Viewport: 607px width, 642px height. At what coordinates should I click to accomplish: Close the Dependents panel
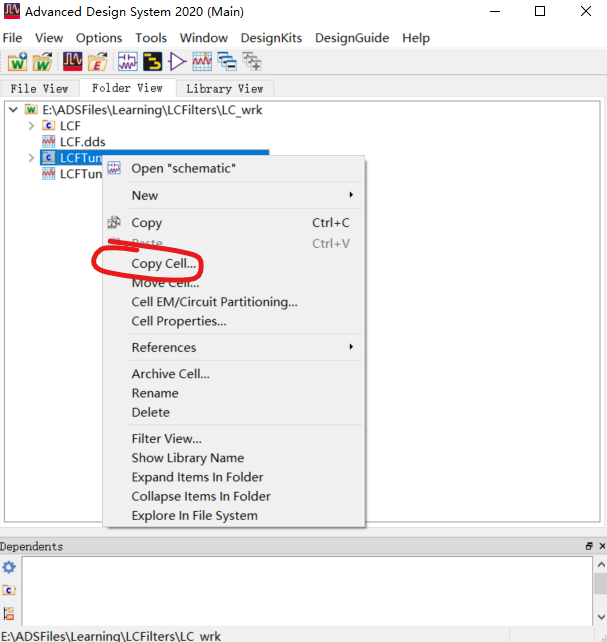coord(602,546)
